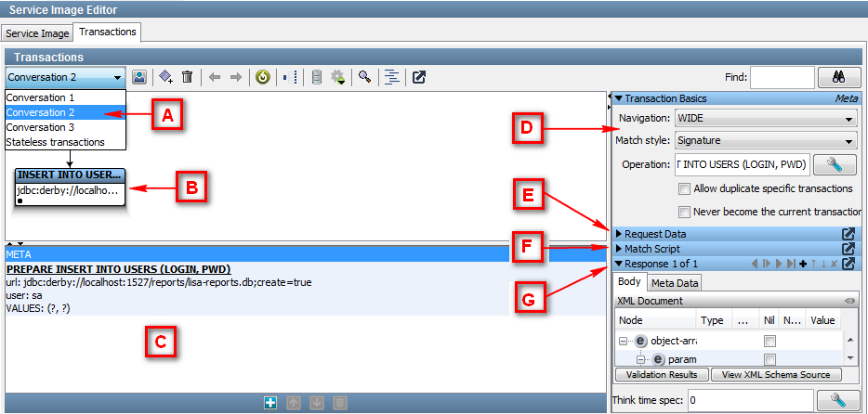Click View XML Schema Source button
This screenshot has width=868, height=414.
776,374
